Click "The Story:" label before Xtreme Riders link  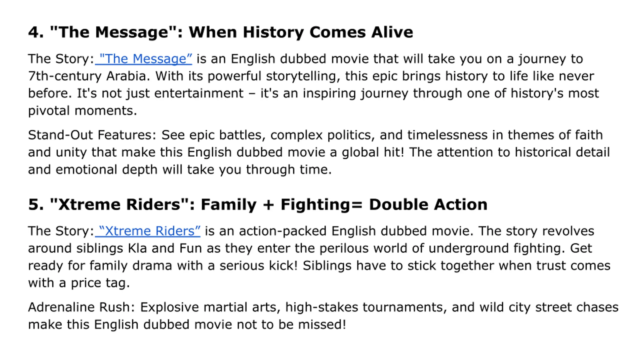(61, 231)
